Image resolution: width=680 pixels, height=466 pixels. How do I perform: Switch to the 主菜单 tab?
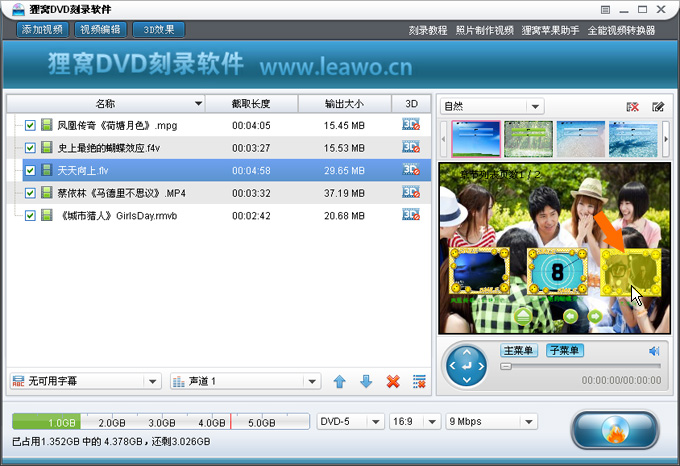(x=519, y=351)
